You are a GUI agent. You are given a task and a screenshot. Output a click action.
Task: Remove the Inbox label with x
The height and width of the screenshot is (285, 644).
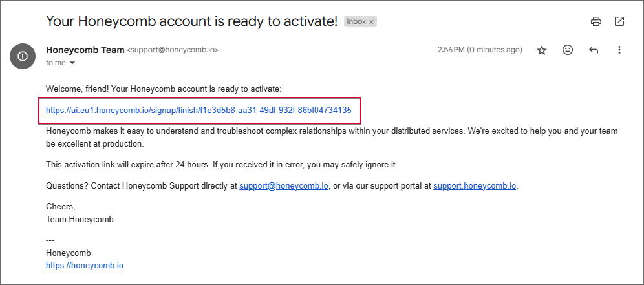tap(371, 22)
